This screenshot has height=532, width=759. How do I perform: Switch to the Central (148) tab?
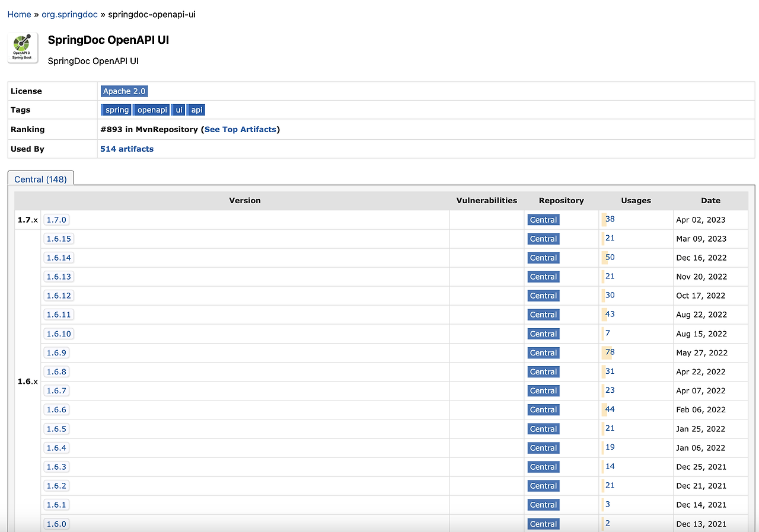coord(40,179)
